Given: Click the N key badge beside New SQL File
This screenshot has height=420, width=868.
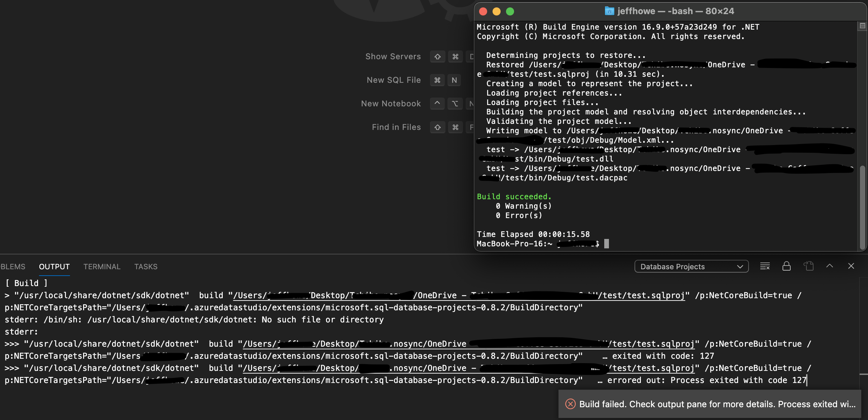Looking at the screenshot, I should click(x=454, y=80).
